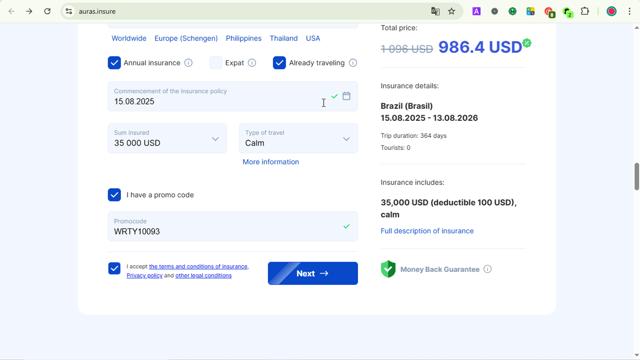The width and height of the screenshot is (640, 360).
Task: Click the 986.4 USD total price
Action: coord(480,47)
